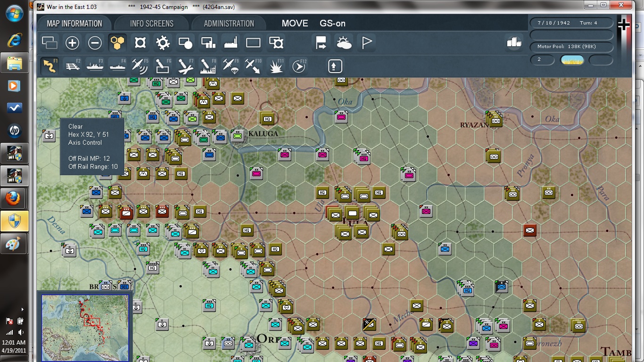Click the factory icon in toolbar
644x362 pixels.
pos(231,43)
